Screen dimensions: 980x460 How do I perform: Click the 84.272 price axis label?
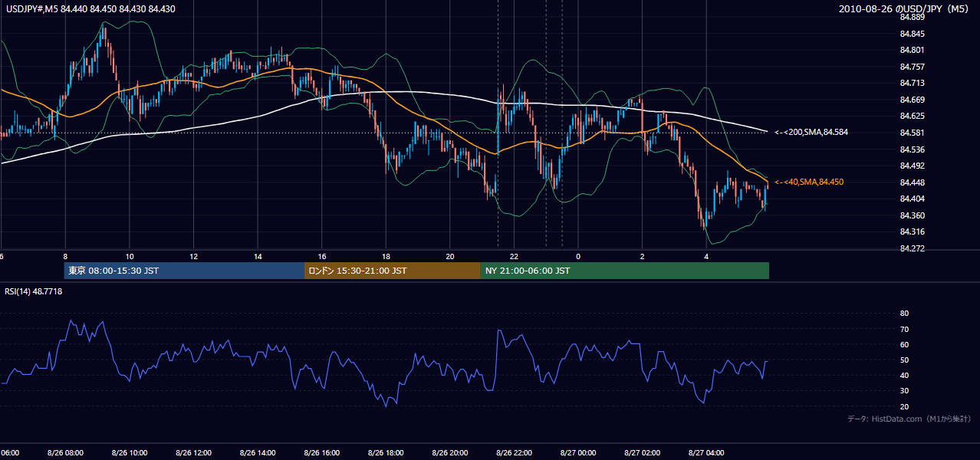[912, 248]
